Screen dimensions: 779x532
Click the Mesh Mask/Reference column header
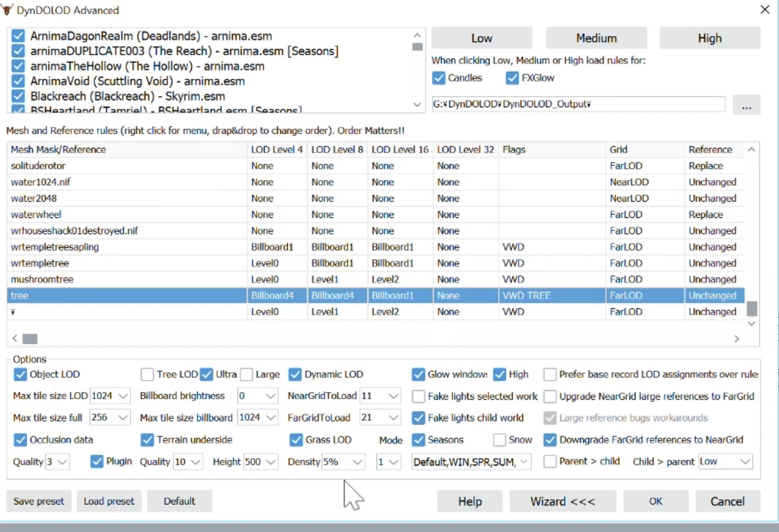pos(127,149)
